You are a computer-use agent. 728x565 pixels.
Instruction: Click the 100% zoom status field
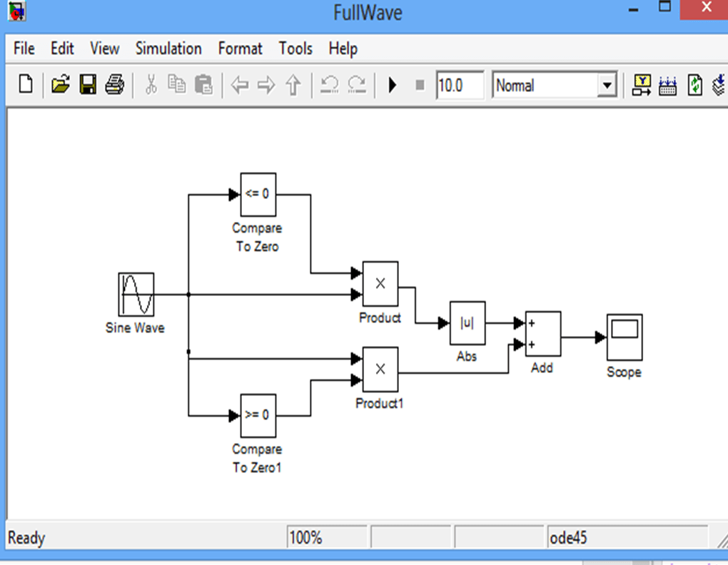(x=327, y=538)
